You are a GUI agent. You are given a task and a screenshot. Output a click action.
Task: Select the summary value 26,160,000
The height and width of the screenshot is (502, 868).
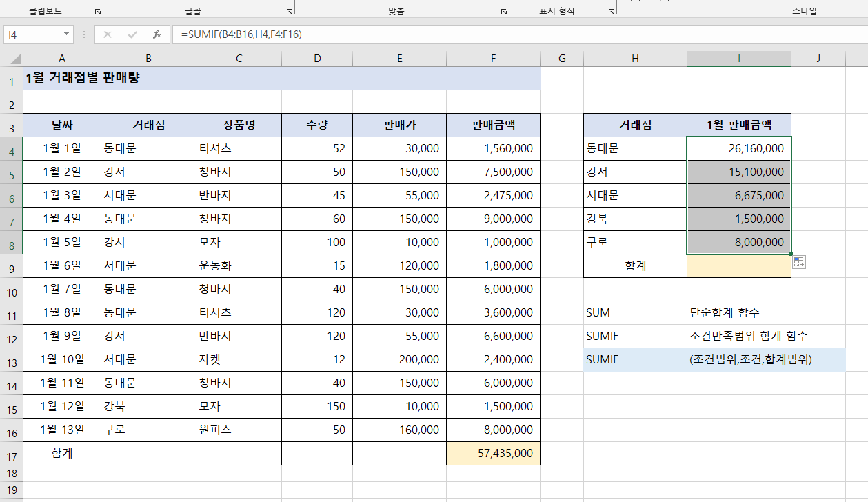738,149
